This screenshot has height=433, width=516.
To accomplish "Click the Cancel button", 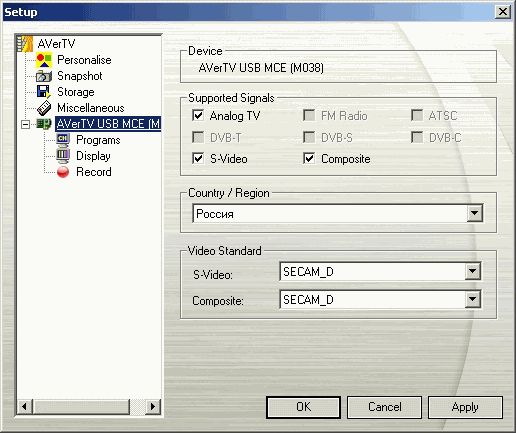I will pyautogui.click(x=385, y=407).
